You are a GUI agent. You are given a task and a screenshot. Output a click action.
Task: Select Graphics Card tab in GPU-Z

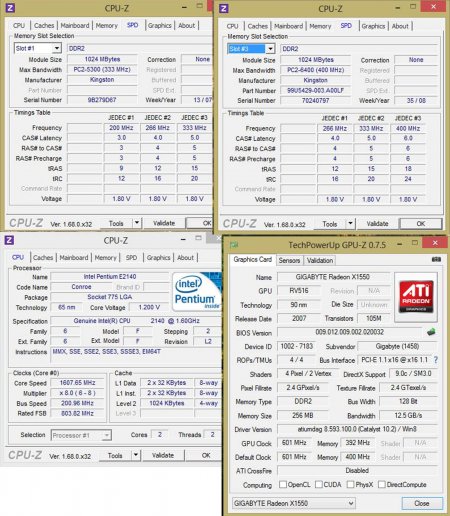(253, 259)
